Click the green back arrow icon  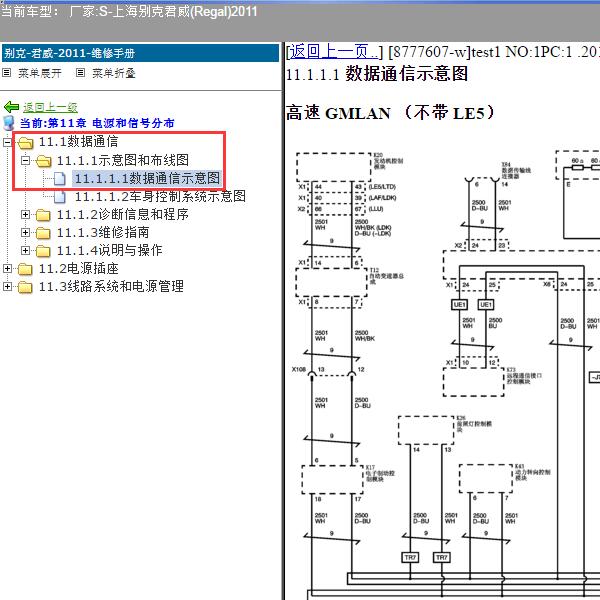[11, 107]
